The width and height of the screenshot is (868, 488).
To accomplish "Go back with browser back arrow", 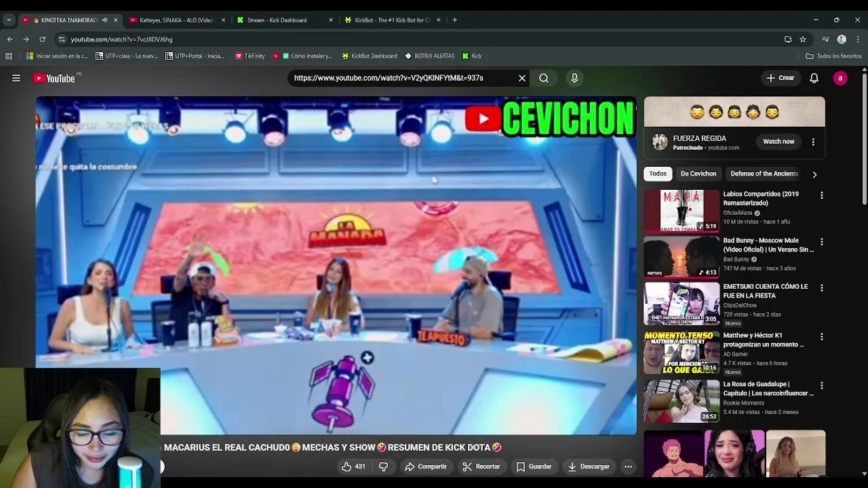I will [9, 39].
